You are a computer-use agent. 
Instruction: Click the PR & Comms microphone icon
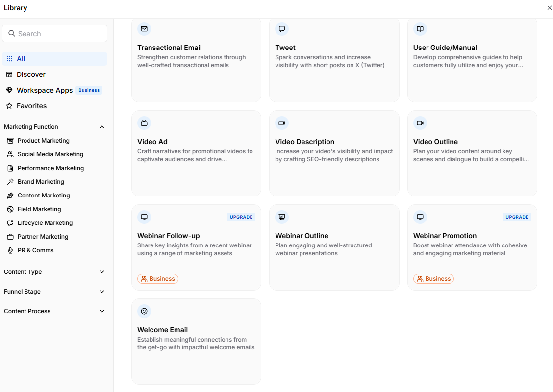(10, 250)
